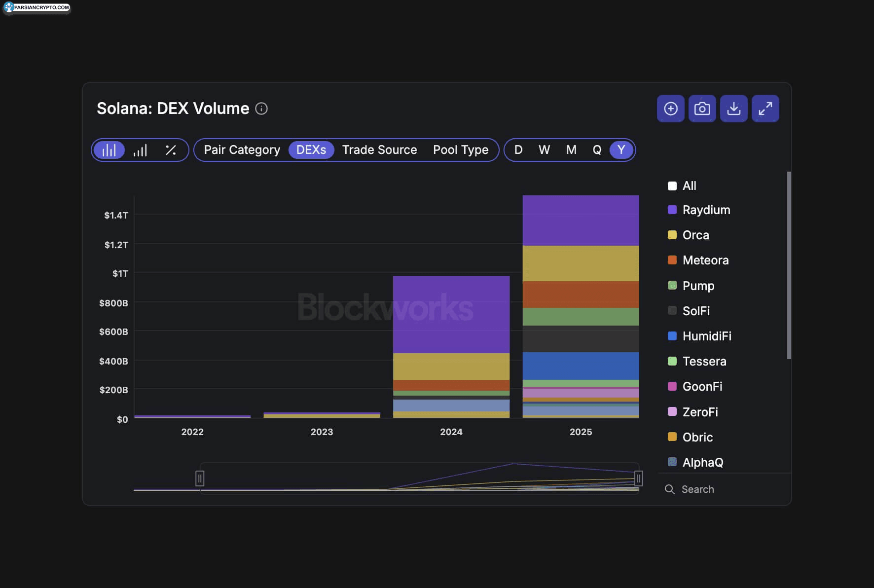Expand chart to fullscreen
The width and height of the screenshot is (874, 588).
coord(765,109)
